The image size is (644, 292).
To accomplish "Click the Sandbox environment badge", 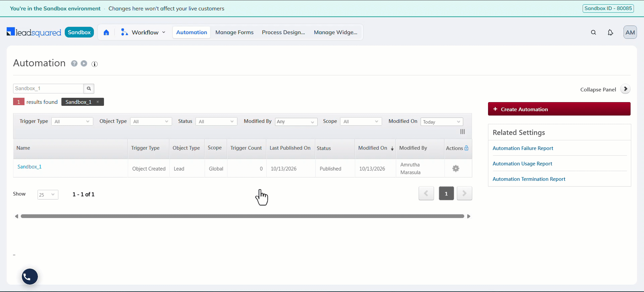I will coord(79,32).
